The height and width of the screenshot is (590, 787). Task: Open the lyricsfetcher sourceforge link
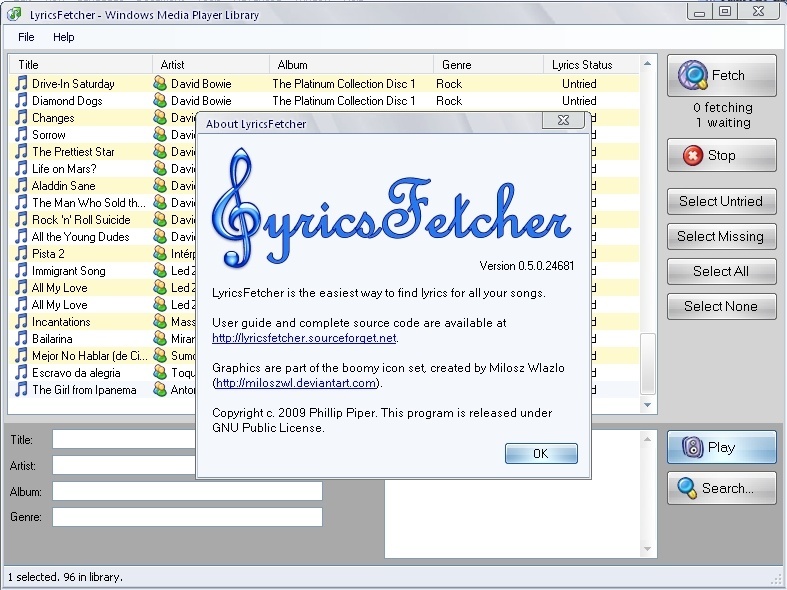[304, 338]
